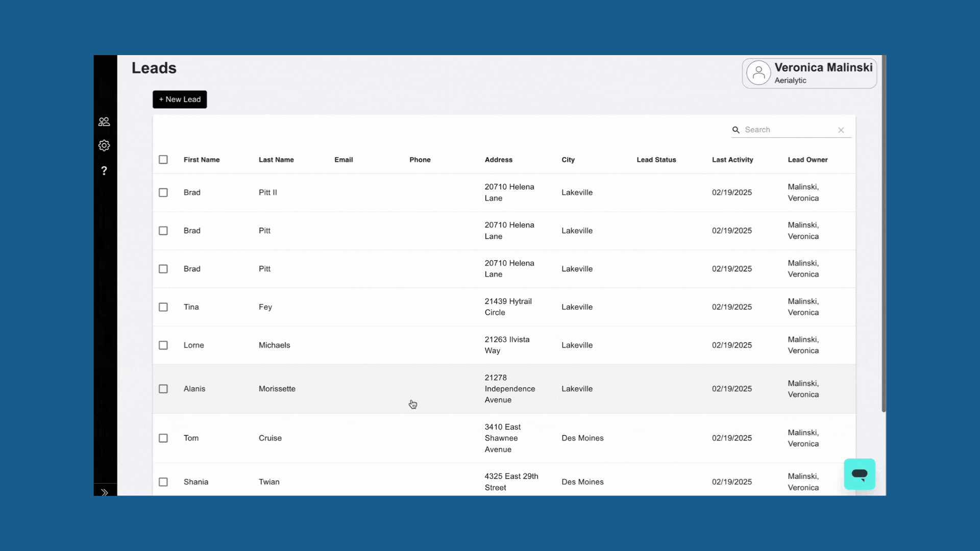The width and height of the screenshot is (980, 551).
Task: Open the Leads people icon in sidebar
Action: (104, 121)
